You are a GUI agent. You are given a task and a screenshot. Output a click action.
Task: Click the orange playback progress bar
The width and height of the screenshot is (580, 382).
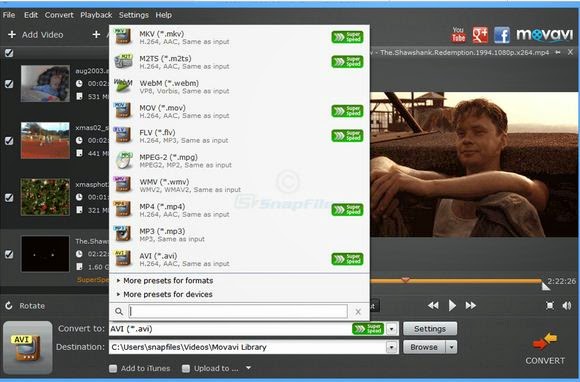click(x=456, y=281)
